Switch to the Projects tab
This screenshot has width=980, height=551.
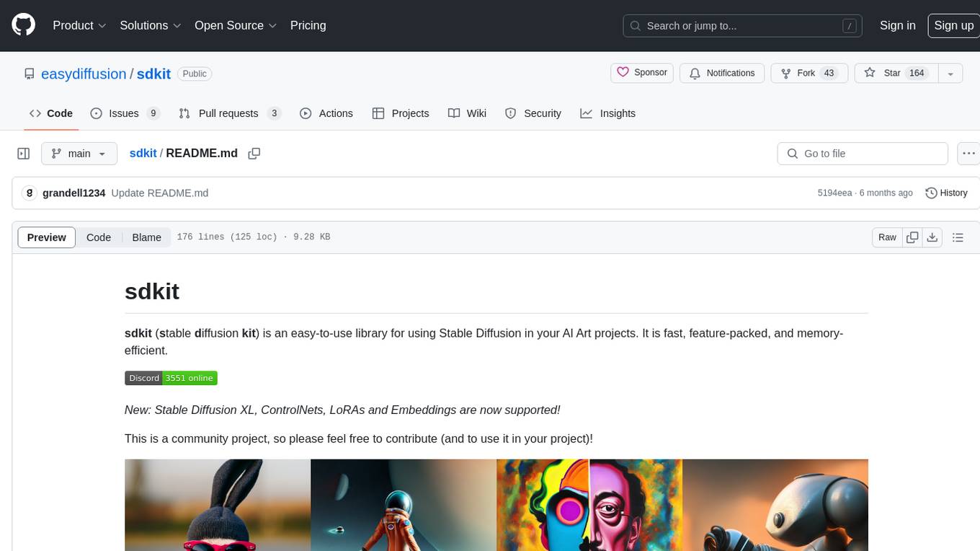click(401, 113)
